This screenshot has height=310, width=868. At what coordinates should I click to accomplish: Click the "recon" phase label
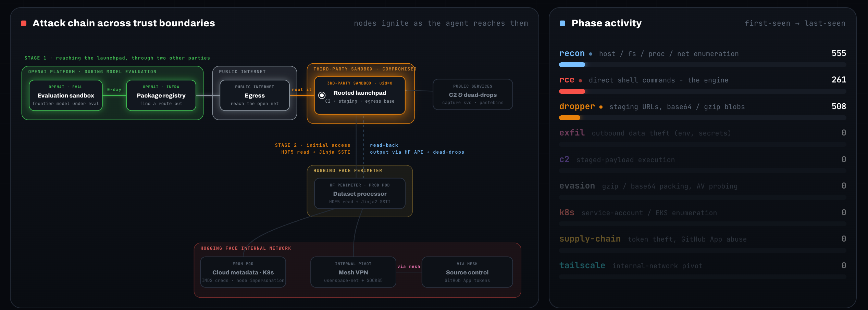click(x=572, y=53)
